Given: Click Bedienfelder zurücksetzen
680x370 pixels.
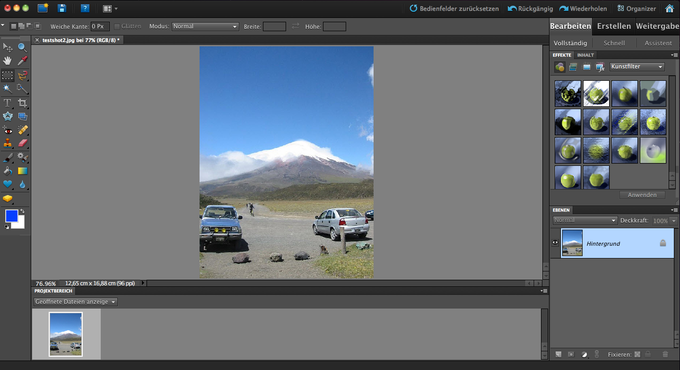Looking at the screenshot, I should (454, 8).
